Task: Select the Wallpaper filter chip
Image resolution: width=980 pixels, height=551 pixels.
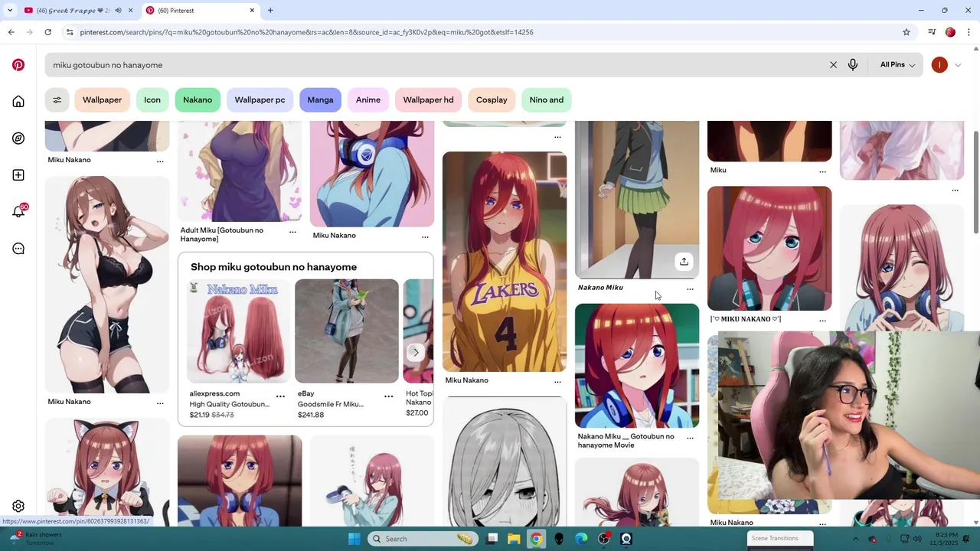Action: [102, 100]
